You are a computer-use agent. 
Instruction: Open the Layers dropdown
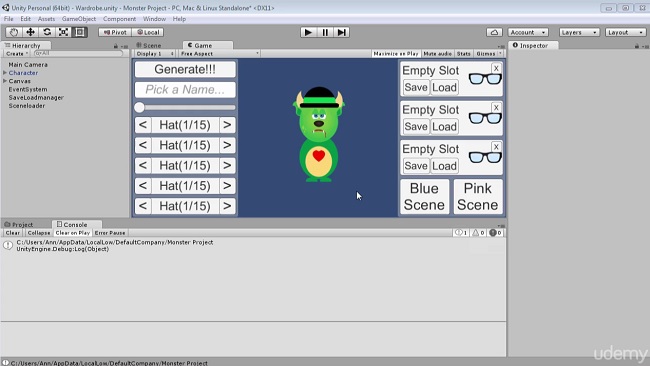click(x=579, y=32)
